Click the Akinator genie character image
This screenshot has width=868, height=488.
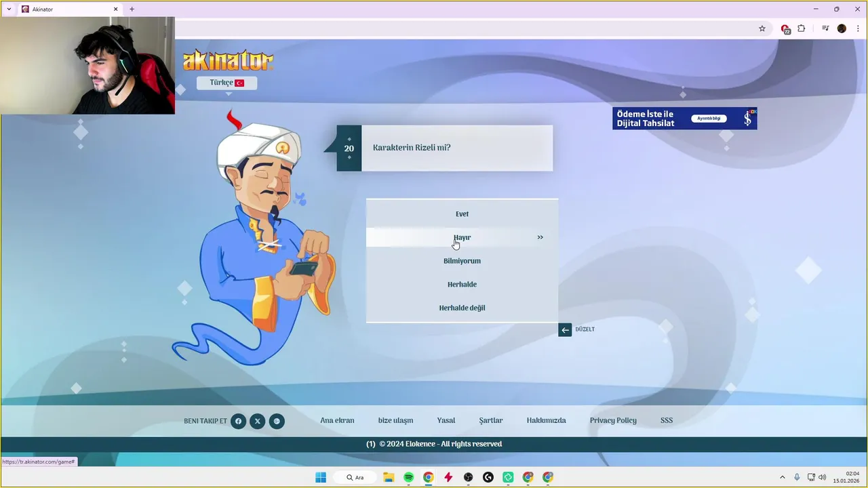click(256, 237)
